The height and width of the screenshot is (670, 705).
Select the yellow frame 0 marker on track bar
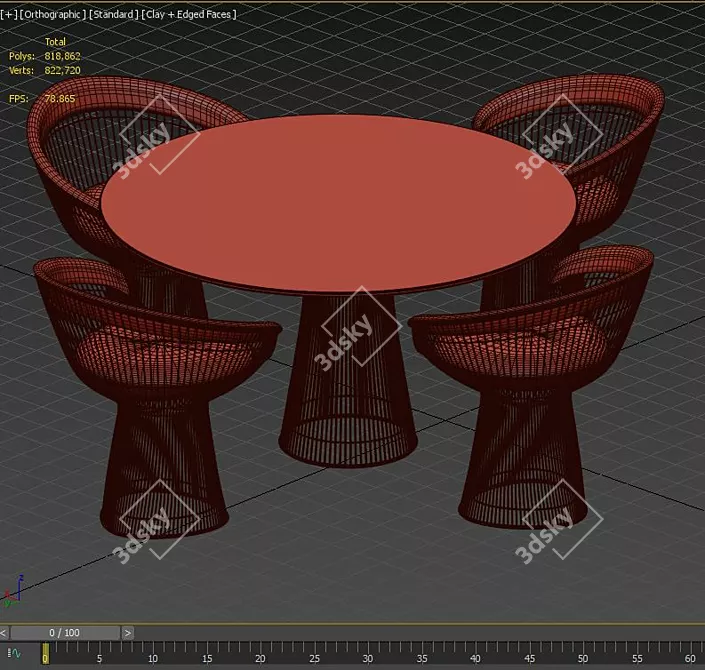pyautogui.click(x=45, y=652)
